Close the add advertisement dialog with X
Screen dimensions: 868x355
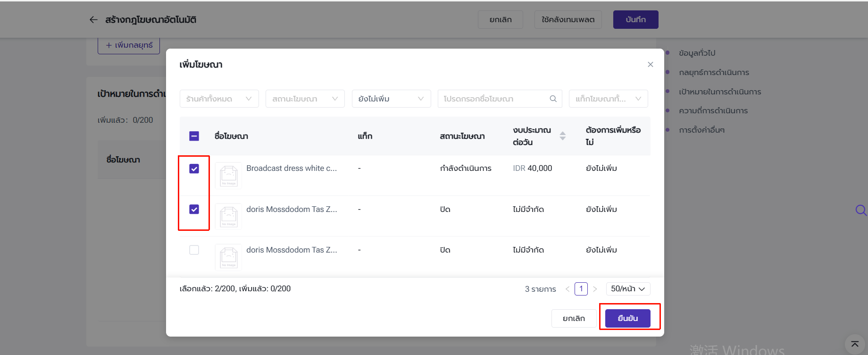click(650, 65)
